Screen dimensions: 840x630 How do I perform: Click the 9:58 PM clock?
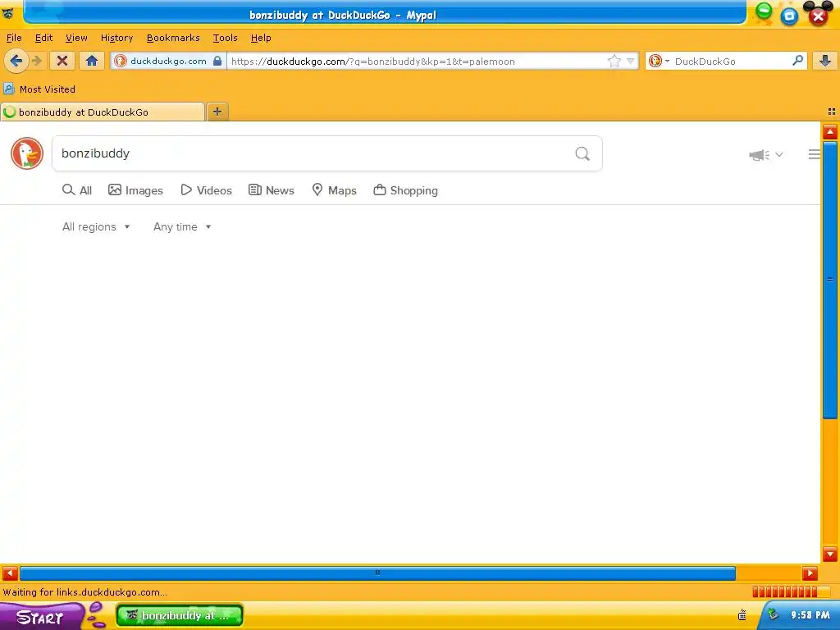[810, 615]
